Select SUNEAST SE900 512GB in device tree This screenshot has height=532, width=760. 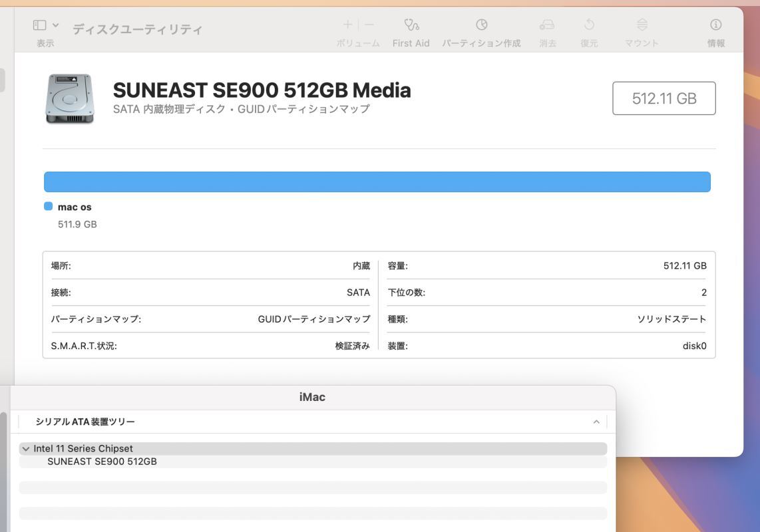(x=102, y=462)
